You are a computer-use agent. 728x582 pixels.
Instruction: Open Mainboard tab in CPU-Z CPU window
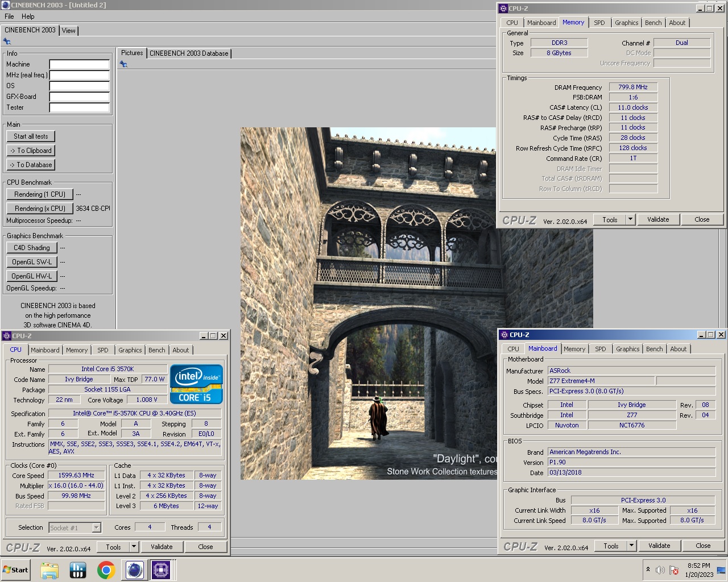(x=45, y=350)
